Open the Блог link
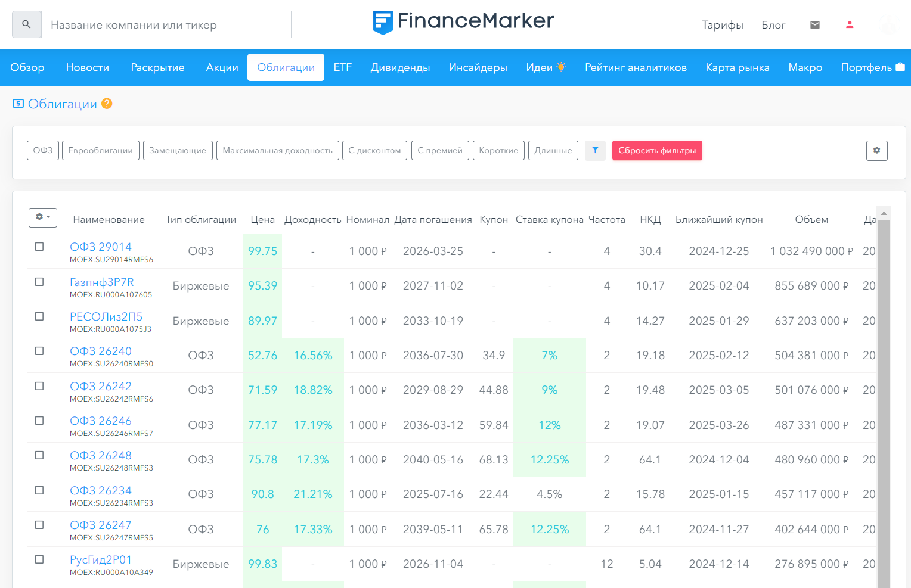 pyautogui.click(x=773, y=25)
